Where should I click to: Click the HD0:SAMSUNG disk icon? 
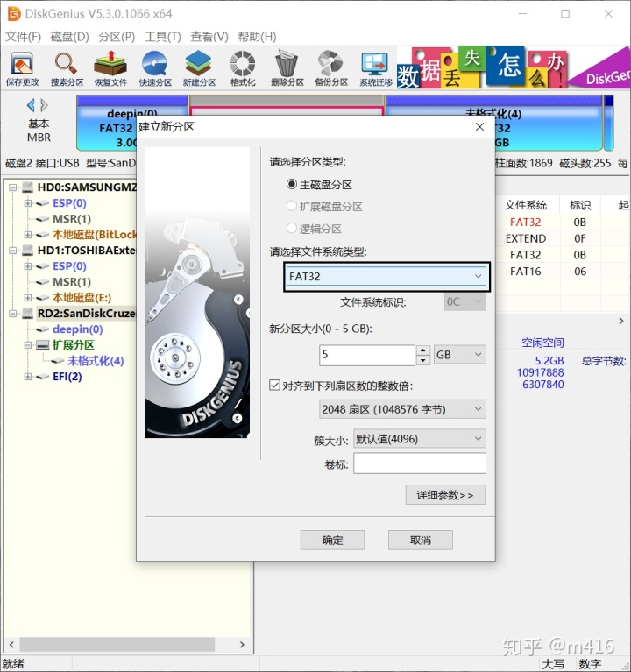[x=28, y=187]
